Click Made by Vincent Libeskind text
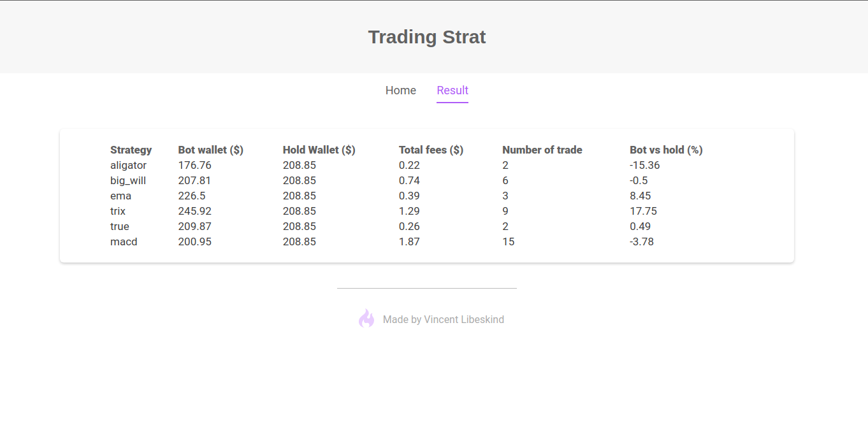This screenshot has width=868, height=432. coord(444,320)
